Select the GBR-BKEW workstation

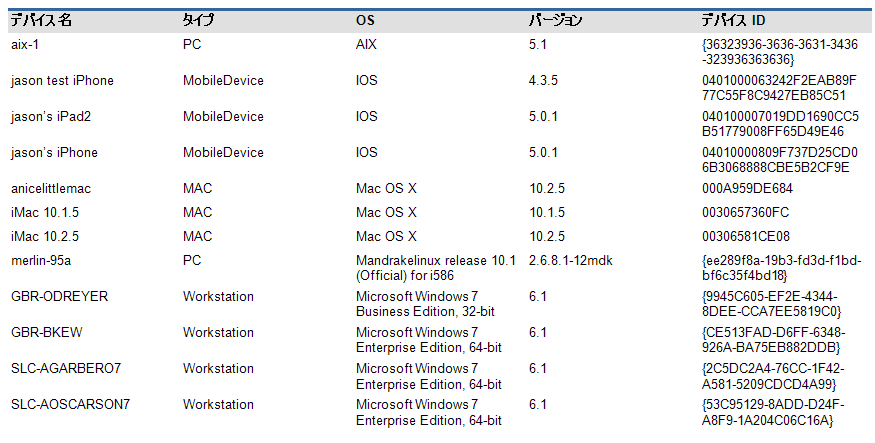46,333
